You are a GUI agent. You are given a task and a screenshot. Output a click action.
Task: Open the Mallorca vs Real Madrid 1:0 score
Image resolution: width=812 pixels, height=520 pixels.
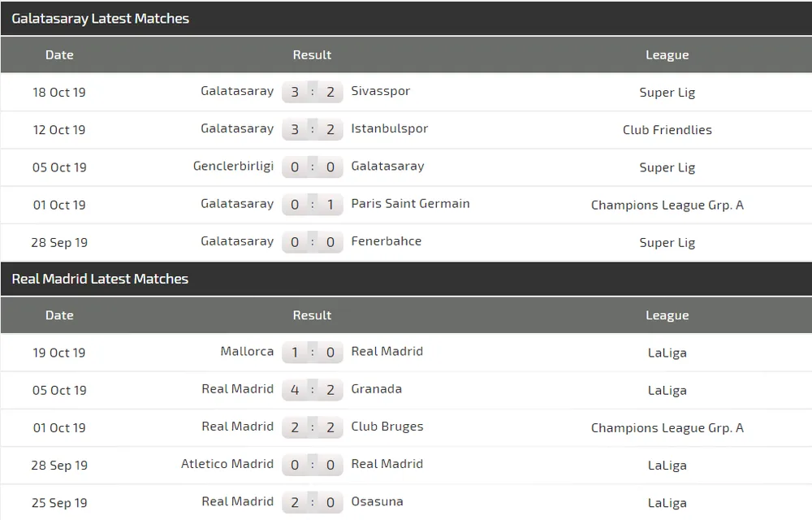click(x=313, y=353)
